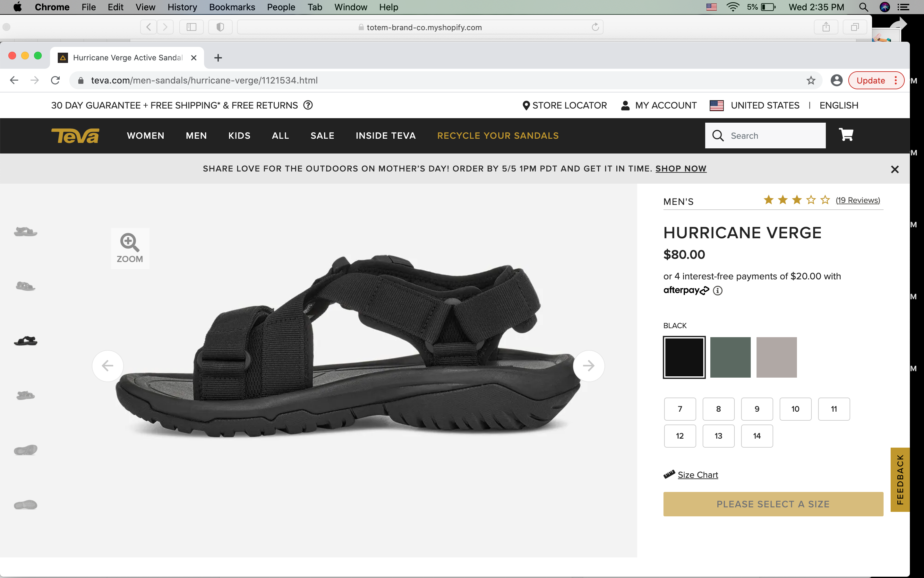The width and height of the screenshot is (924, 578).
Task: Open macOS Spotlight search icon
Action: coord(864,7)
